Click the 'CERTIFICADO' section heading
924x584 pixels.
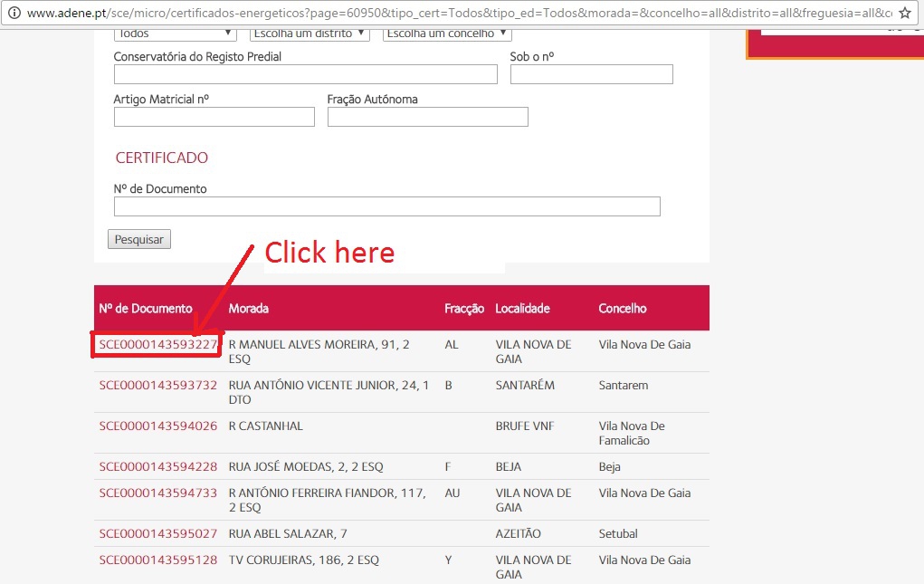click(161, 158)
